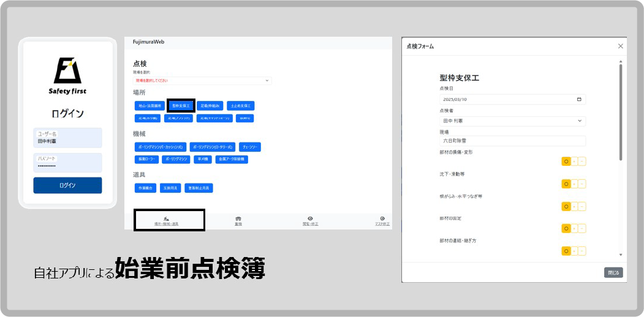Select the 型枠支保工 location button
644x317 pixels.
click(x=181, y=106)
